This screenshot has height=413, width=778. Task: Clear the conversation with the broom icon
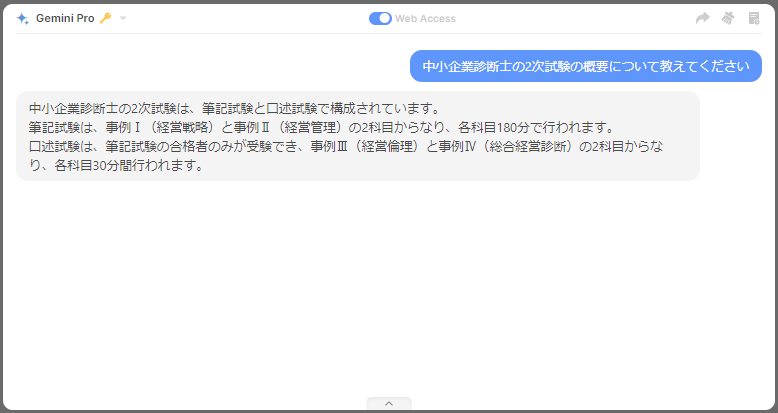coord(728,18)
